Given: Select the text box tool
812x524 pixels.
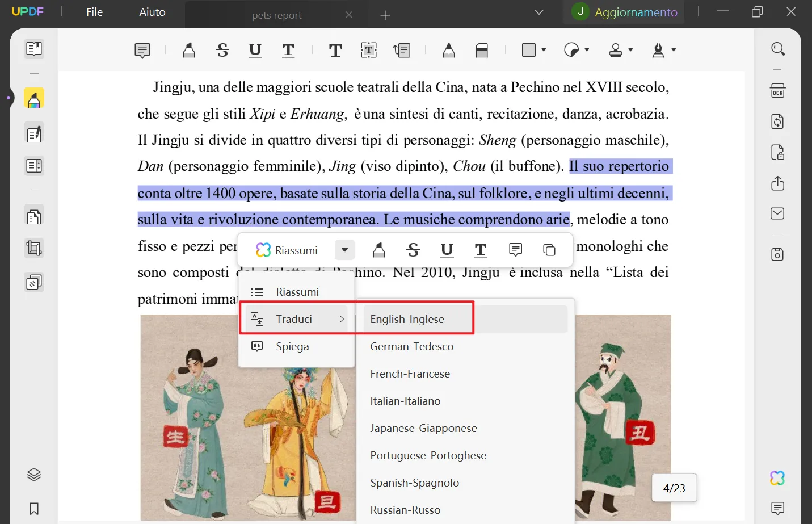Looking at the screenshot, I should [369, 51].
